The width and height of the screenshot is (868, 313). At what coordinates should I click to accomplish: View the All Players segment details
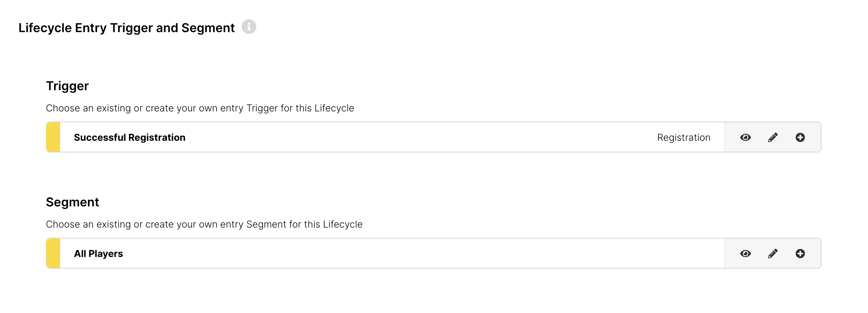(745, 254)
